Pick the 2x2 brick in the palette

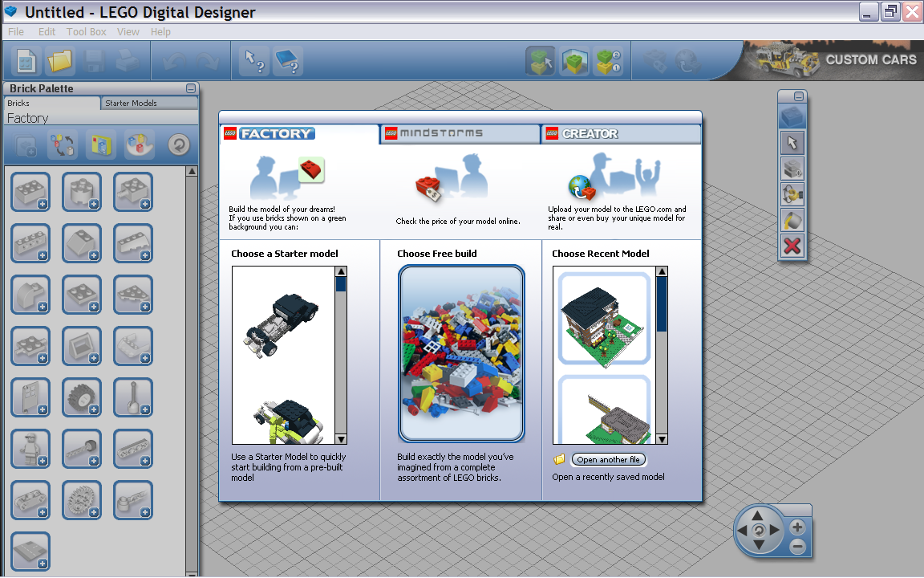(30, 192)
